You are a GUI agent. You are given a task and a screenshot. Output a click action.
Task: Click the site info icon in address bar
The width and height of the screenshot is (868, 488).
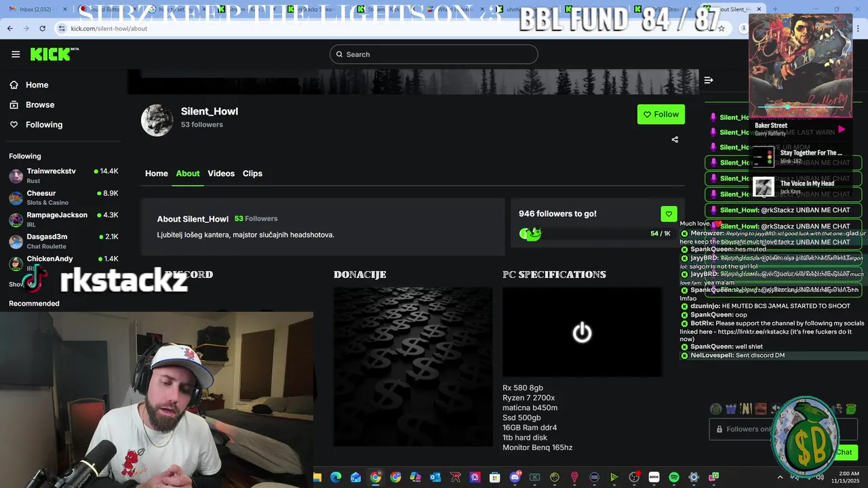pos(62,28)
